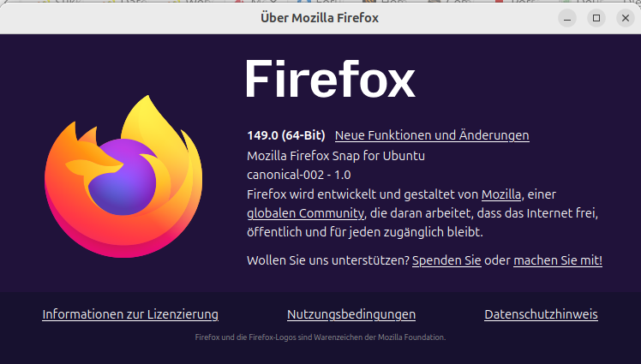Minimize the Über Mozilla Firefox window

[x=568, y=18]
